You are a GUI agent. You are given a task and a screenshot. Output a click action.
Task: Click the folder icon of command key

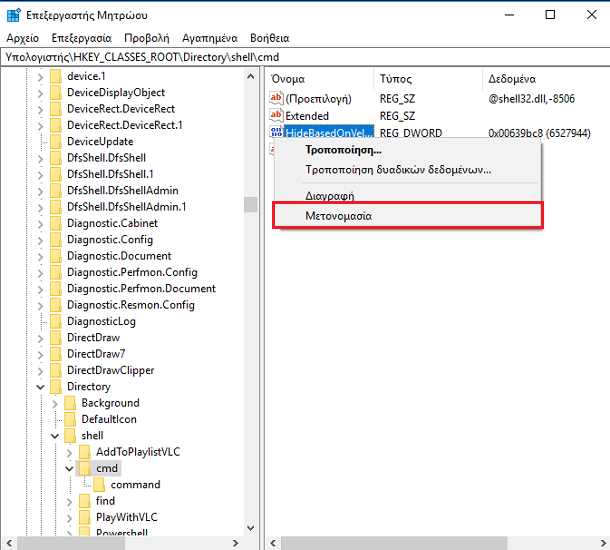click(x=99, y=485)
